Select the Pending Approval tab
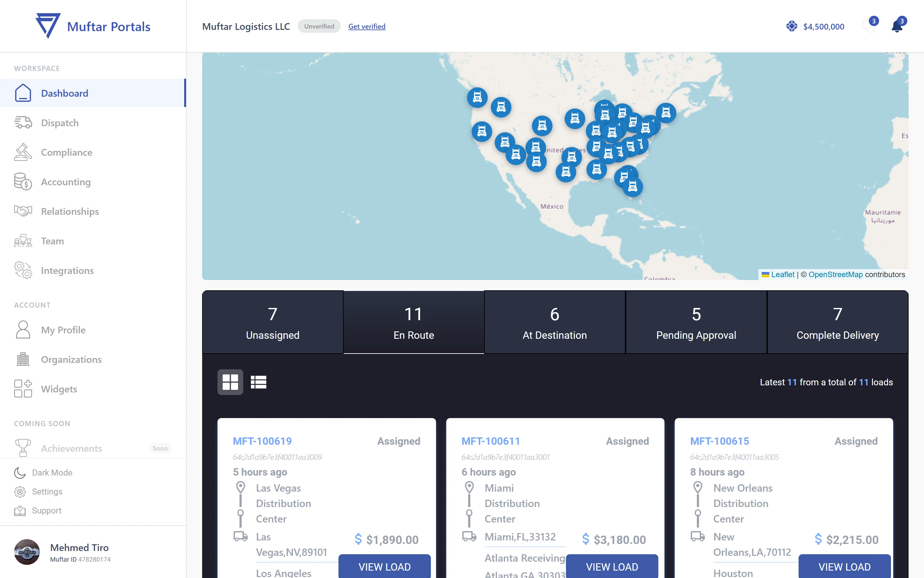 pyautogui.click(x=696, y=322)
